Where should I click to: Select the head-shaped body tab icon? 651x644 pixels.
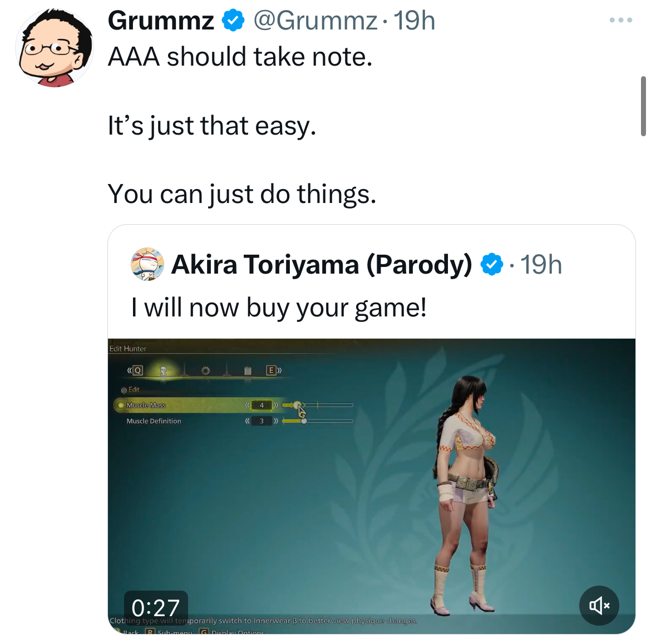click(163, 370)
